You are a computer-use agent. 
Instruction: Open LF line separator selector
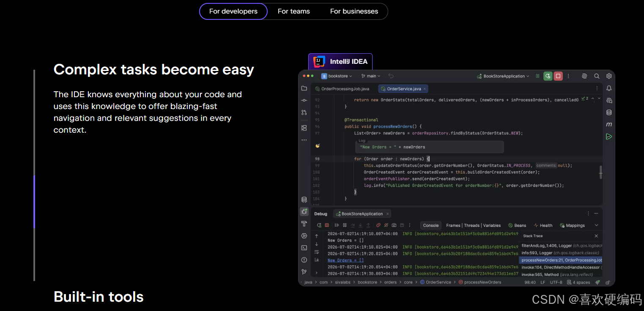543,282
